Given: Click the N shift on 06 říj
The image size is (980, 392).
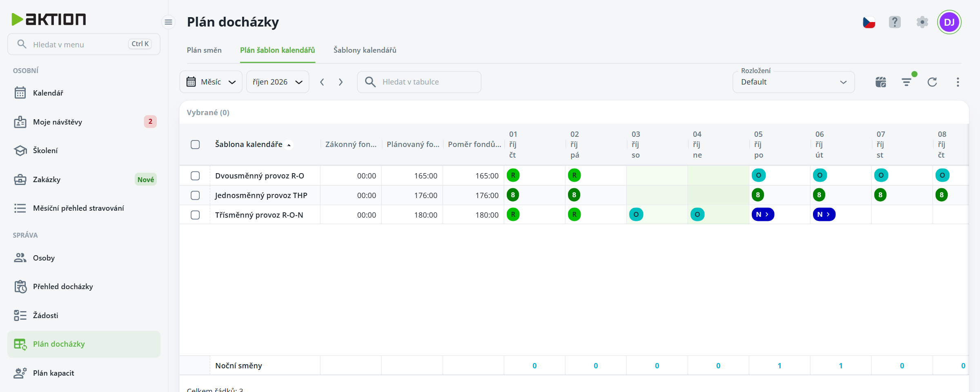Looking at the screenshot, I should click(x=824, y=214).
